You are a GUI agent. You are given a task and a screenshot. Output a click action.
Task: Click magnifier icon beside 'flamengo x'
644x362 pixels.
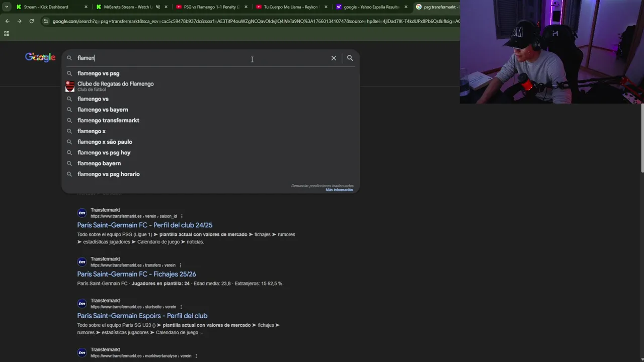[69, 131]
